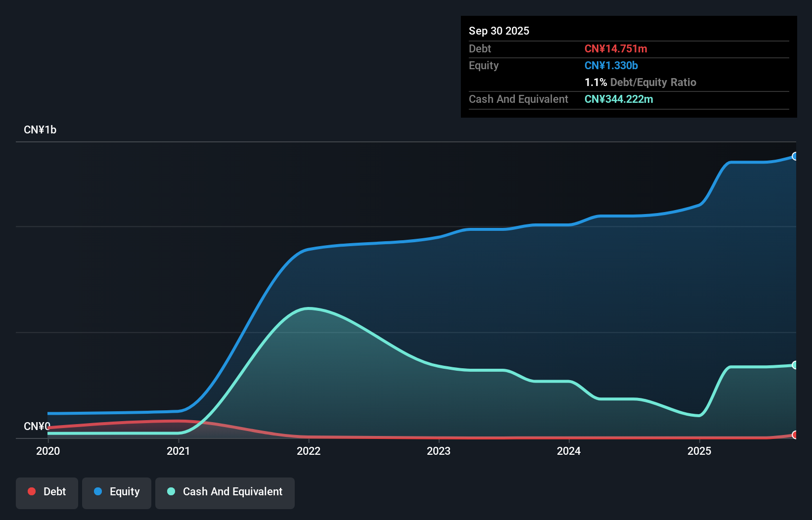Image resolution: width=812 pixels, height=520 pixels.
Task: Click the 2022 x-axis label
Action: [309, 451]
